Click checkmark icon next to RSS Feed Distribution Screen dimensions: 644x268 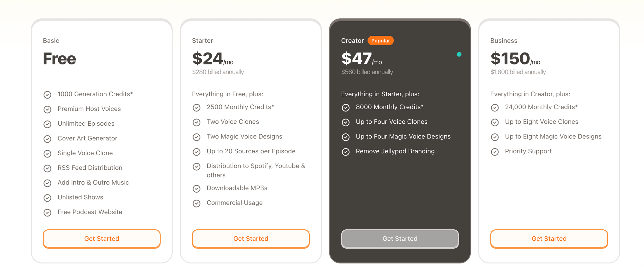point(47,168)
